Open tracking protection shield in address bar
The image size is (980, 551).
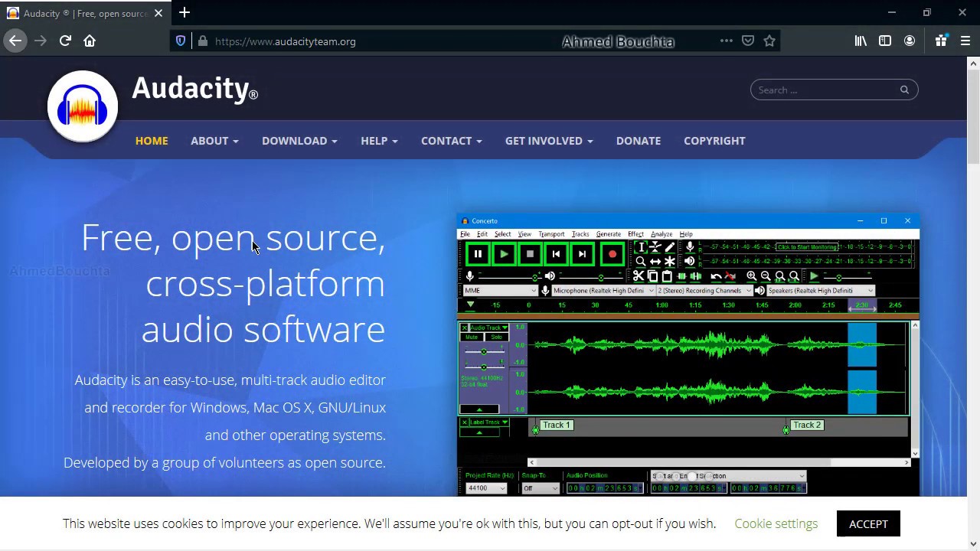click(x=181, y=41)
